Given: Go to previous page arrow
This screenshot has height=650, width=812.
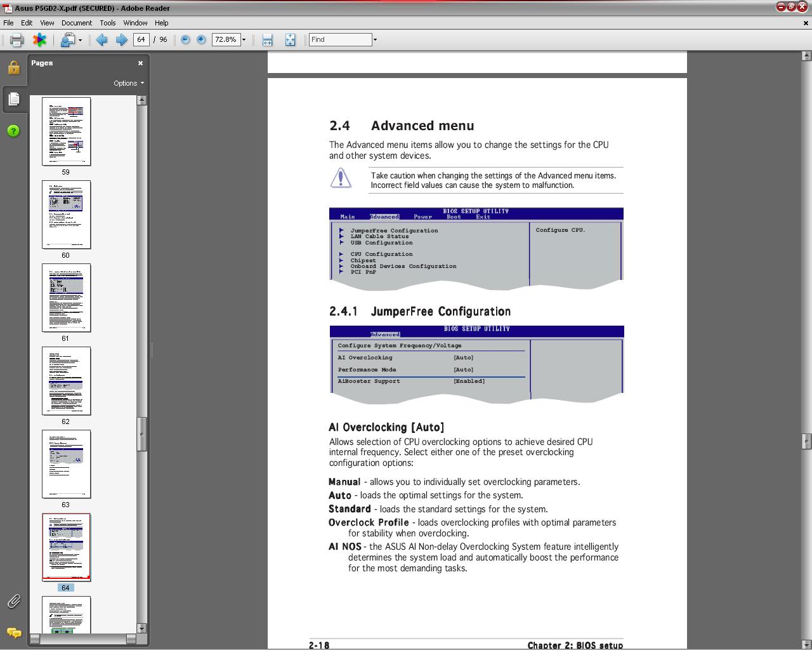Looking at the screenshot, I should point(101,40).
